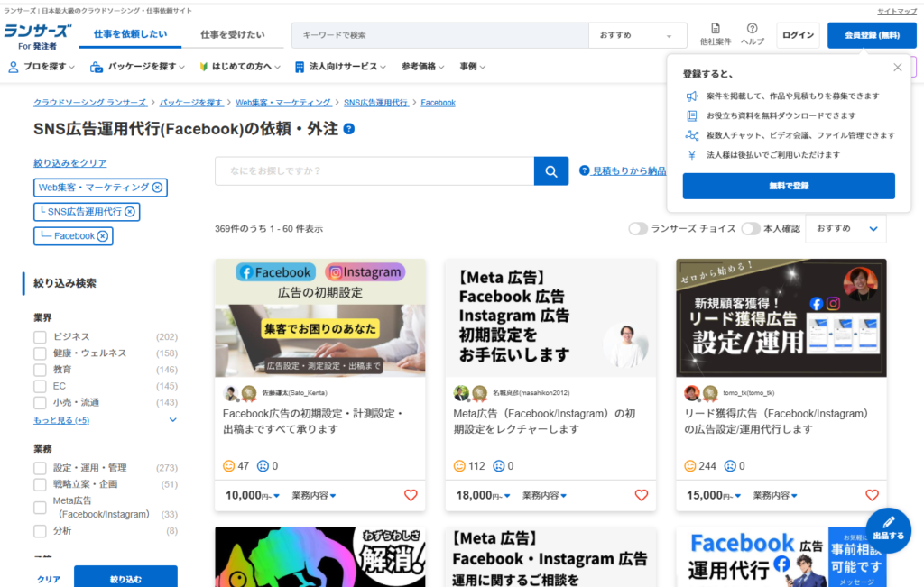Remove the Facebook filter tag
This screenshot has height=587, width=924.
click(103, 236)
